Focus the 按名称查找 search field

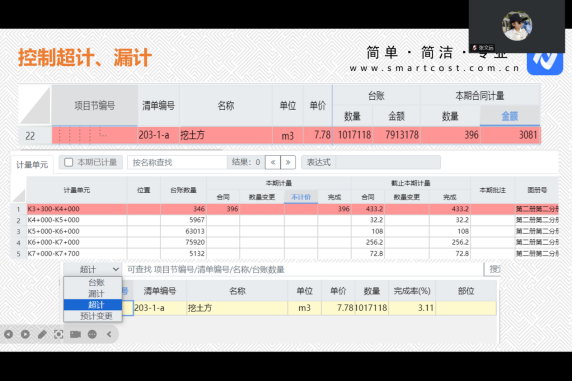point(177,162)
